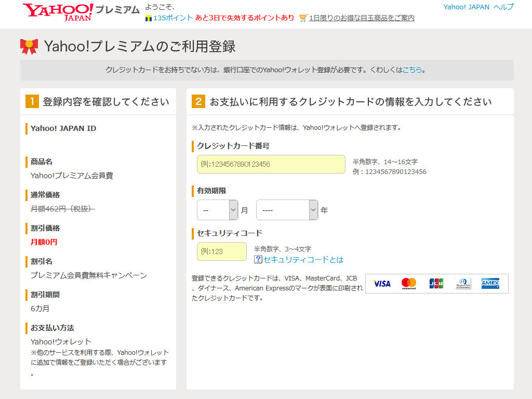Click the 通常価格 label

coord(45,195)
